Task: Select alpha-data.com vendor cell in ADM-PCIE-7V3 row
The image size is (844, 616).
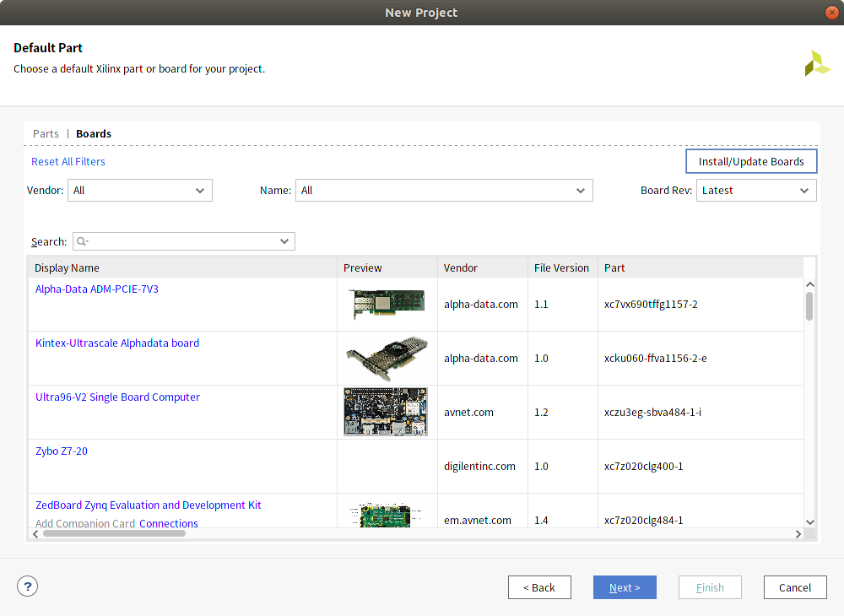Action: (481, 305)
